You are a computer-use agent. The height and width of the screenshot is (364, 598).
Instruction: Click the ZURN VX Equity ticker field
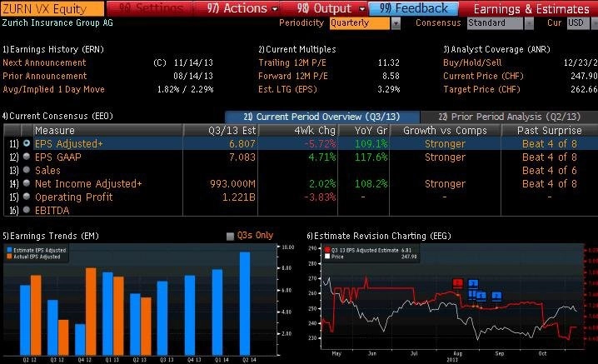coord(52,8)
